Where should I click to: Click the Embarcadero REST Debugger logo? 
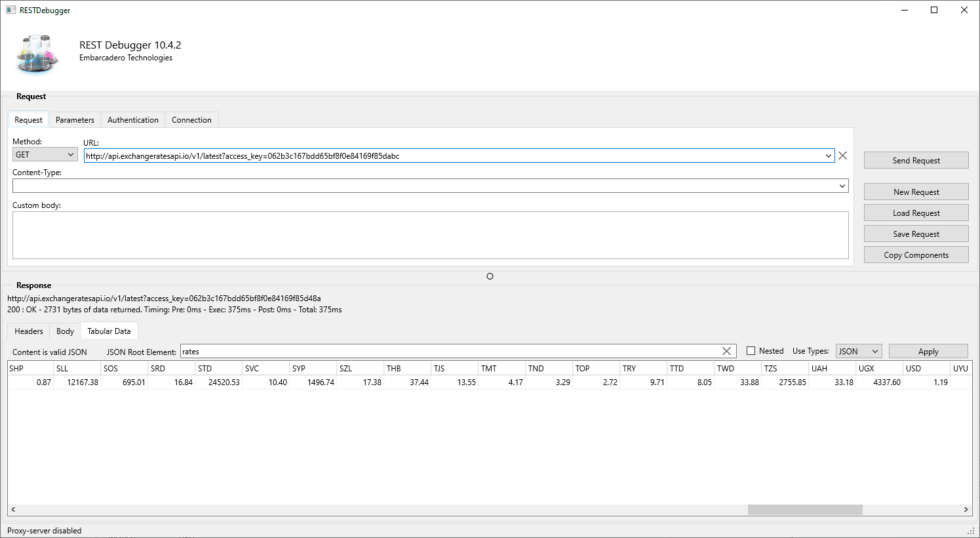(x=36, y=54)
